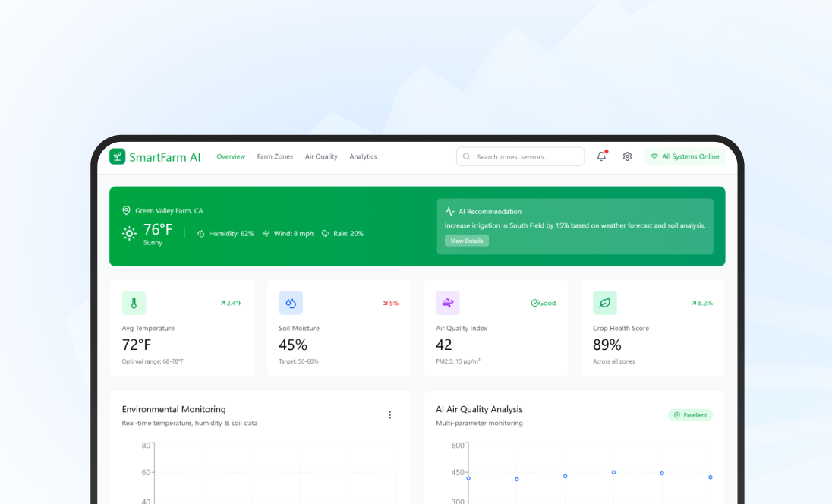Select the wind icon on Air Quality Index card
The image size is (832, 504).
[x=448, y=303]
